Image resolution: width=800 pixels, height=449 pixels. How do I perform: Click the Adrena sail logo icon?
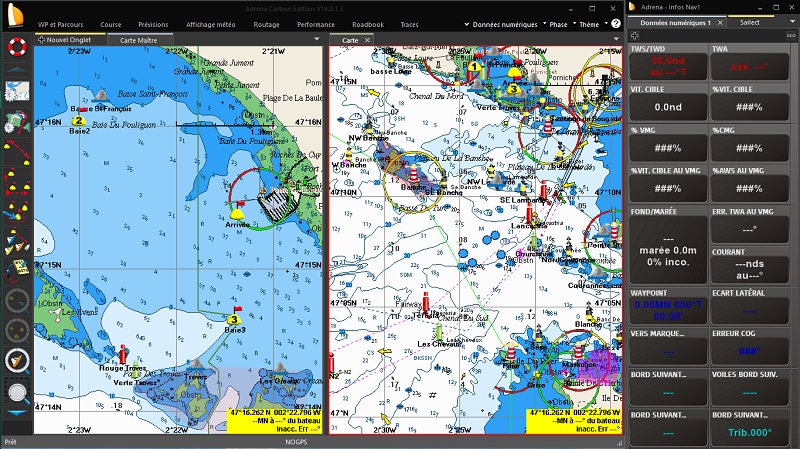pyautogui.click(x=15, y=15)
